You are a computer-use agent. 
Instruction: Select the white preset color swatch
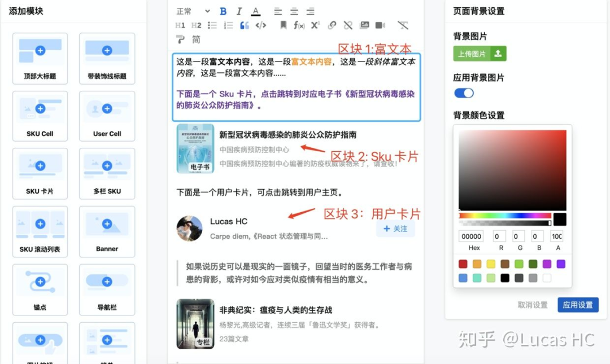coord(547,278)
